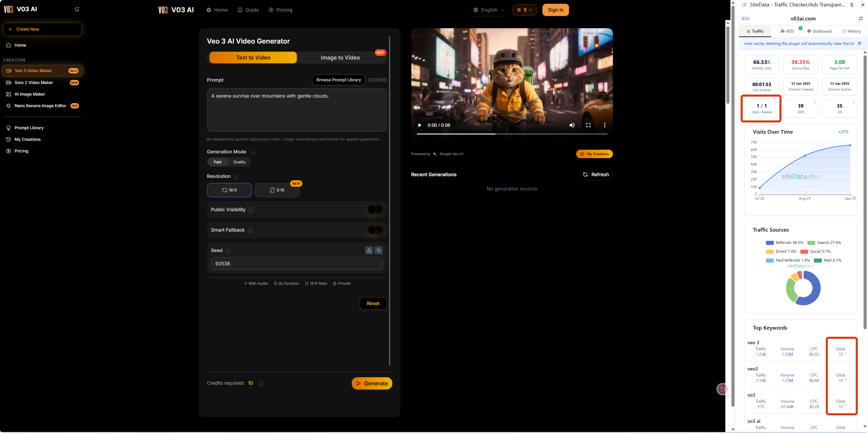Screen dimensions: 868x433
Task: Expand GAds / Related details card
Action: click(762, 108)
